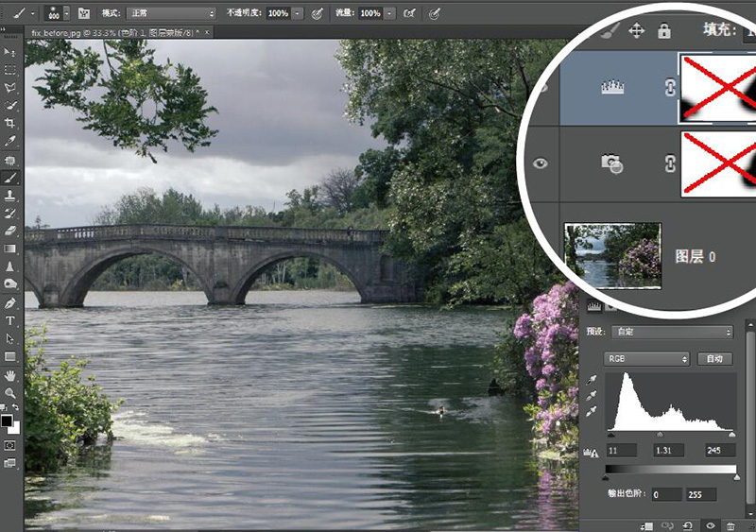Click the 不透明度 100% value field
This screenshot has width=756, height=532.
pyautogui.click(x=279, y=13)
